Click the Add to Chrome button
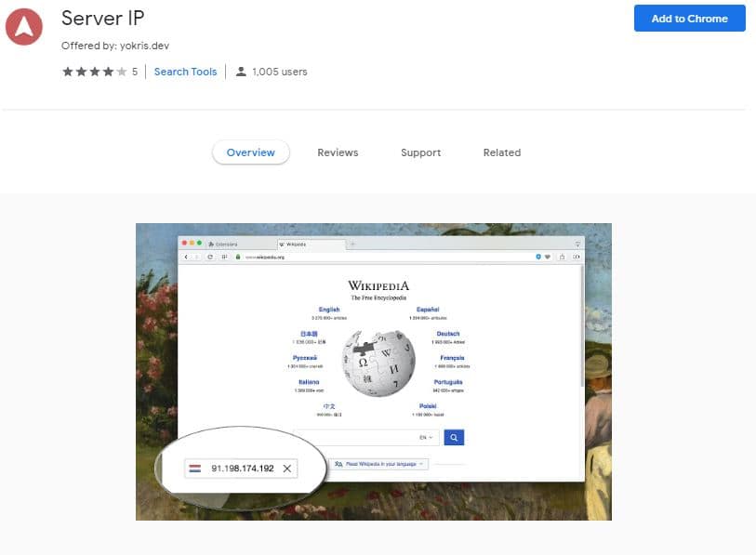The image size is (756, 555). 689,19
